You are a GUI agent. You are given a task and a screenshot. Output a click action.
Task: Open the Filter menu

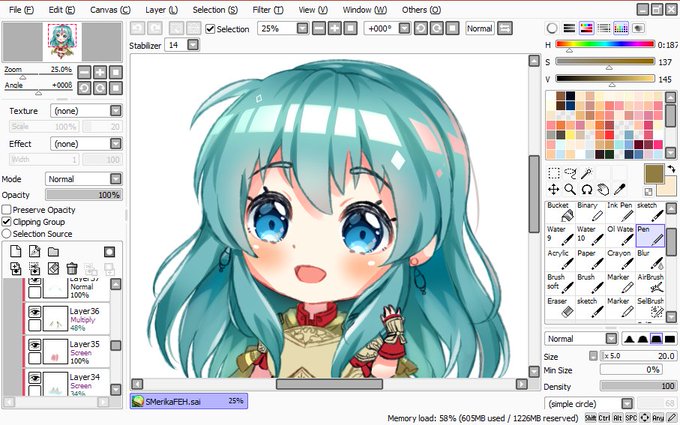click(x=268, y=10)
